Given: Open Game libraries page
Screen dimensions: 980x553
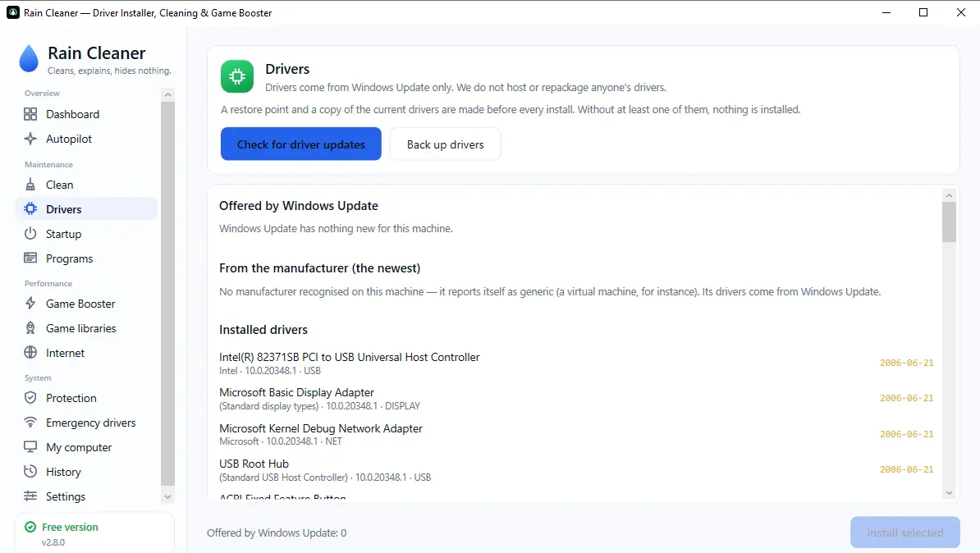Looking at the screenshot, I should 86,328.
